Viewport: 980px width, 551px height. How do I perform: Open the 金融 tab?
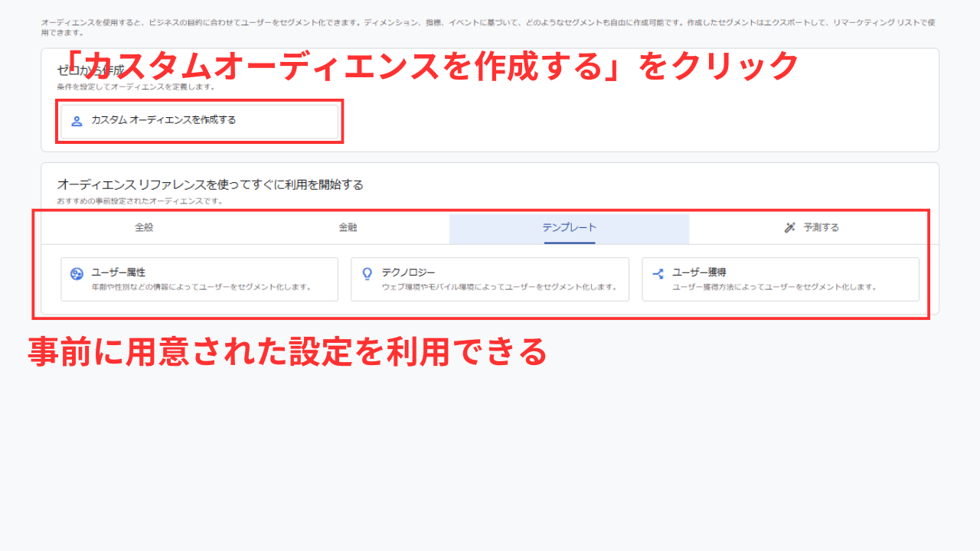(x=348, y=227)
